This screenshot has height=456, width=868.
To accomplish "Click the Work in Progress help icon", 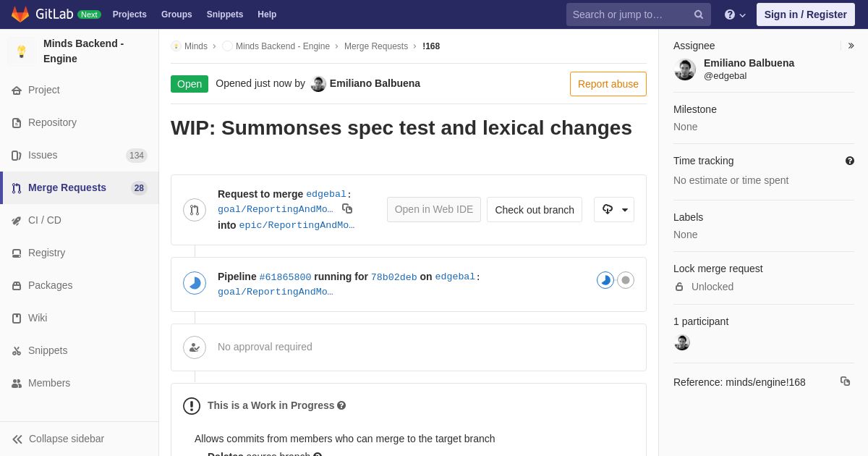I will pos(341,405).
